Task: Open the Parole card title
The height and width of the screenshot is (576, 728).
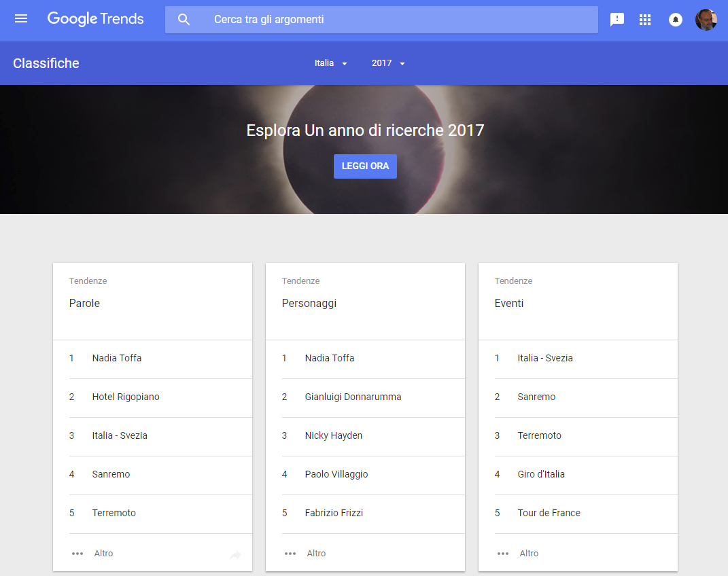Action: (84, 303)
